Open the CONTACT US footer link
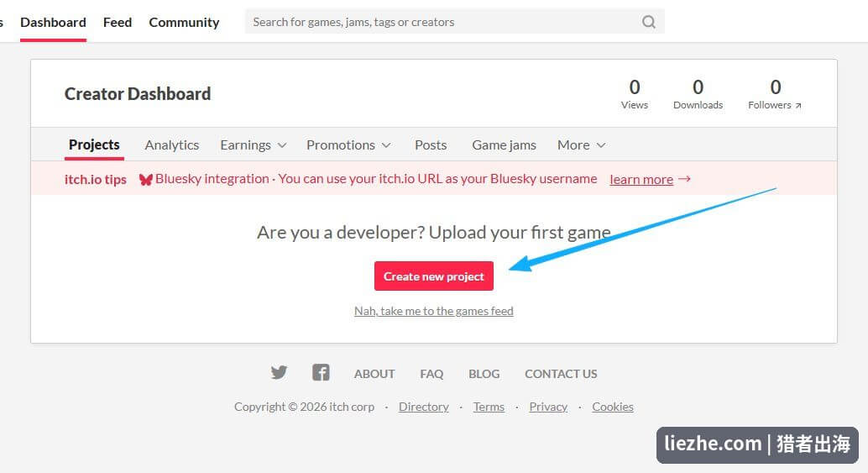This screenshot has width=868, height=473. click(x=561, y=374)
